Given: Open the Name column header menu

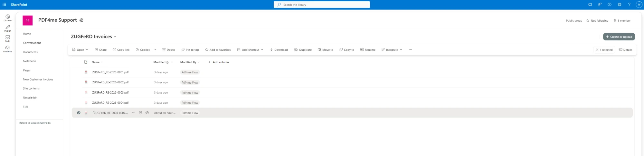Looking at the screenshot, I should tap(97, 62).
